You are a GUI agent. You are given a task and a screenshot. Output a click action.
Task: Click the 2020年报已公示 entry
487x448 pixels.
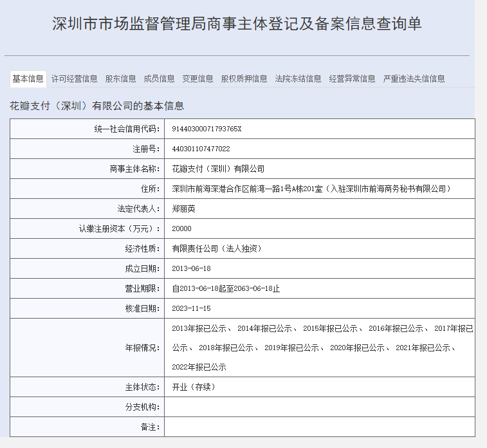357,348
